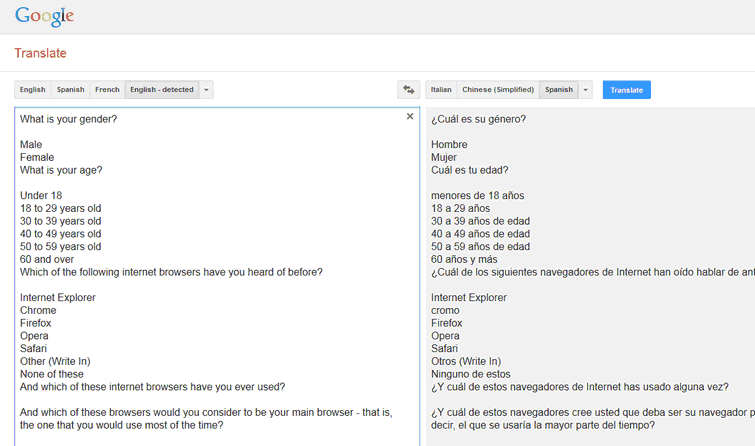This screenshot has width=755, height=446.
Task: Click translated text 'Ninguno de estos'
Action: pos(471,374)
